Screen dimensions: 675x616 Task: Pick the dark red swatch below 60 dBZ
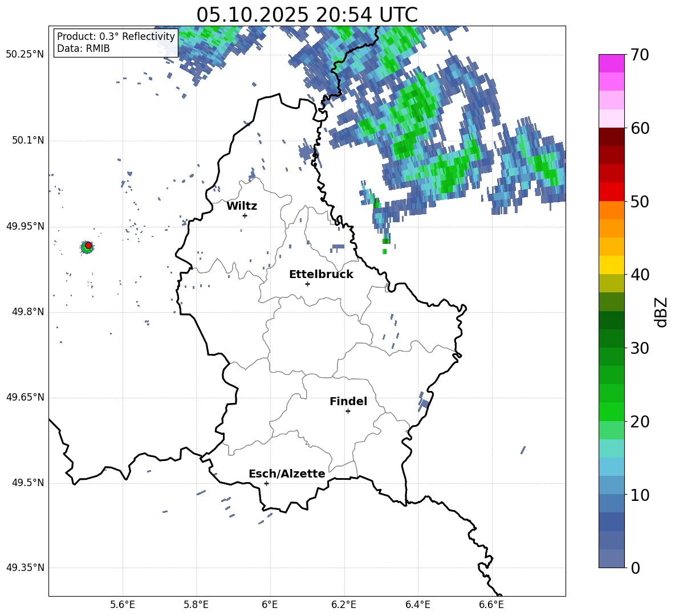pyautogui.click(x=611, y=137)
